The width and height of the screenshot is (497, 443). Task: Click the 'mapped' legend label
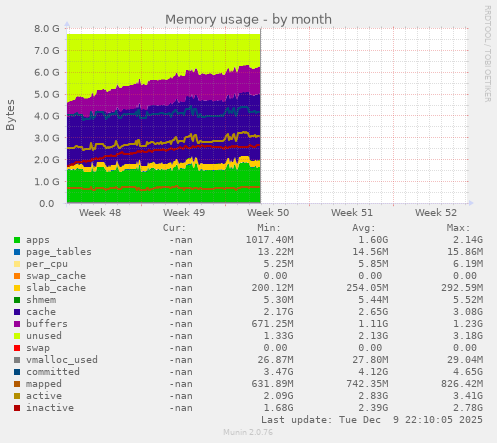pyautogui.click(x=44, y=384)
